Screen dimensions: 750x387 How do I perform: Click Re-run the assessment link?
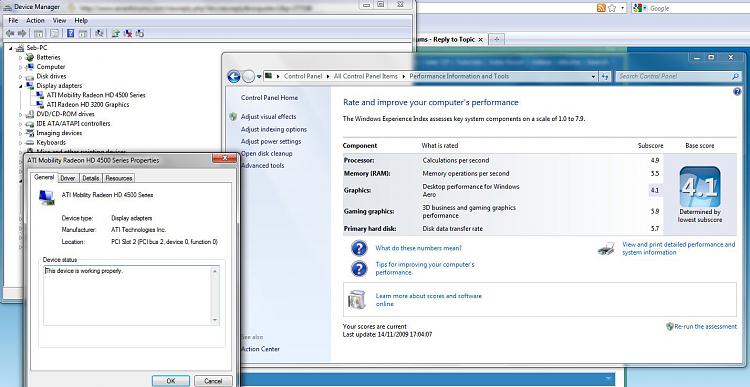pos(706,327)
